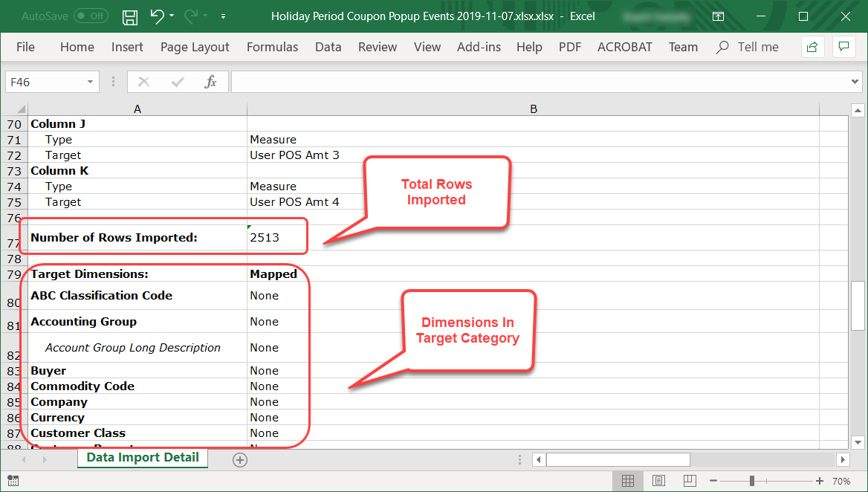Toggle the AutoSave switch
The image size is (868, 492).
point(91,16)
